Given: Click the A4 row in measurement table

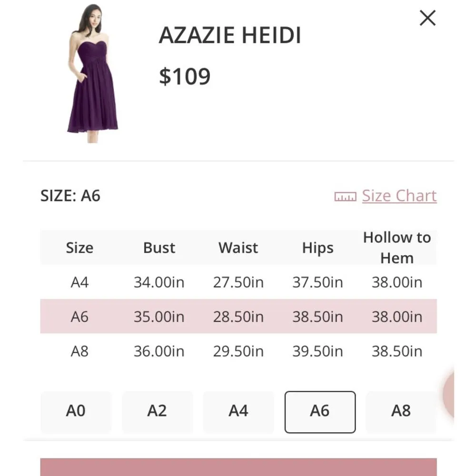Looking at the screenshot, I should [238, 282].
